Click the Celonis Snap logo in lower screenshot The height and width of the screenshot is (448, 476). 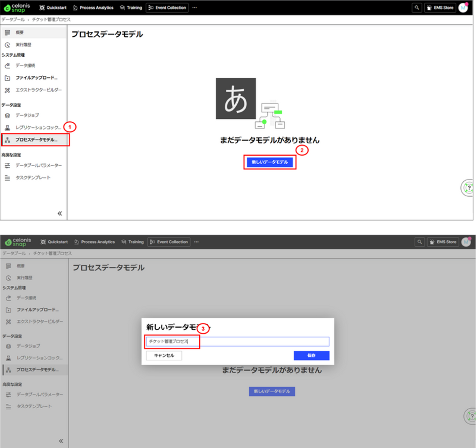point(18,242)
